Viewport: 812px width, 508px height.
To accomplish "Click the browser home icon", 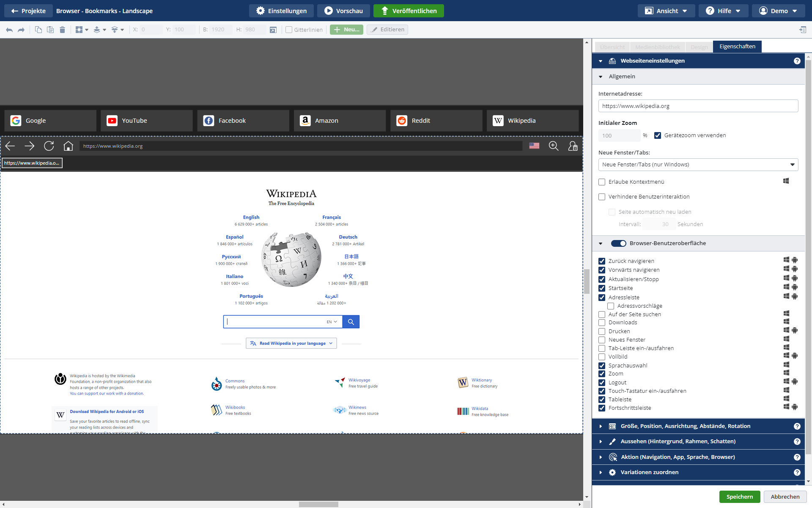I will pyautogui.click(x=68, y=146).
